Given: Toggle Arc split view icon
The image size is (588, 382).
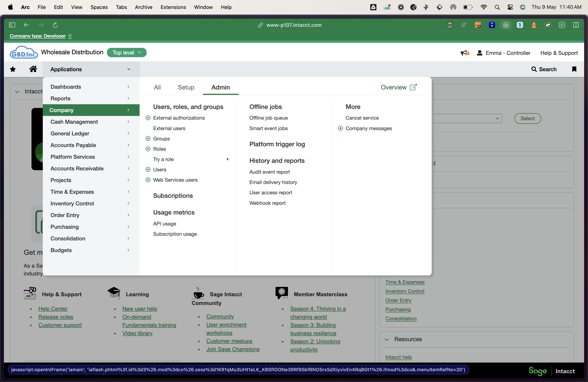Looking at the screenshot, I should [576, 25].
